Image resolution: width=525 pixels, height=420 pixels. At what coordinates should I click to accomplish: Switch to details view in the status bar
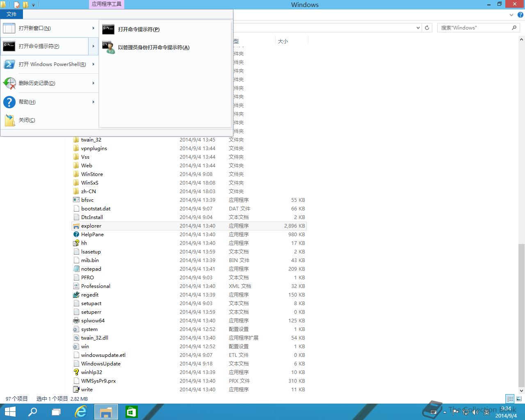[510, 399]
